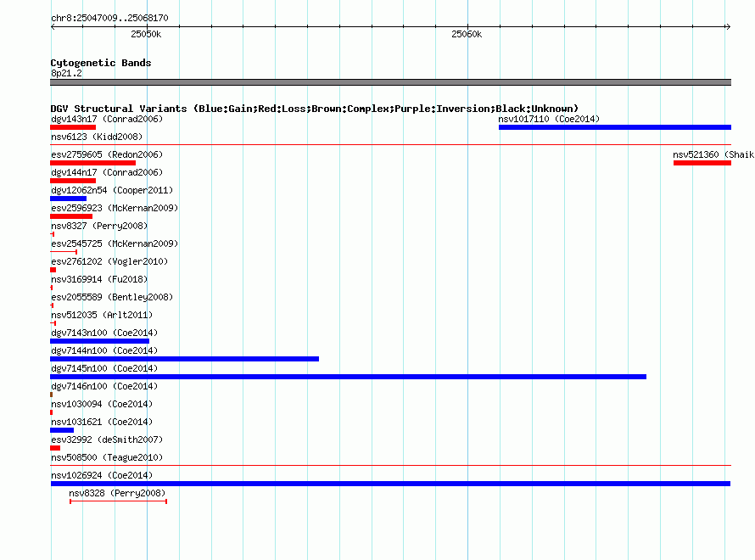Click the esv32992 red loss bar
Image resolution: width=755 pixels, height=560 pixels.
(55, 448)
